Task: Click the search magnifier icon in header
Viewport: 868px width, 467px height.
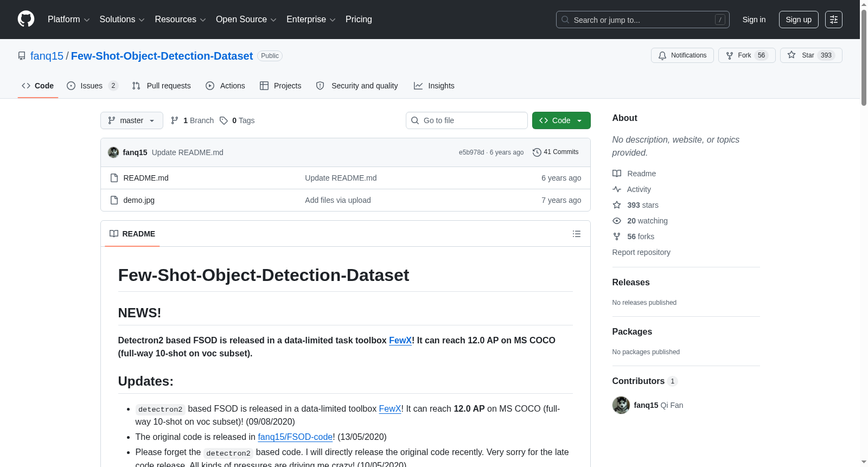Action: pos(565,20)
